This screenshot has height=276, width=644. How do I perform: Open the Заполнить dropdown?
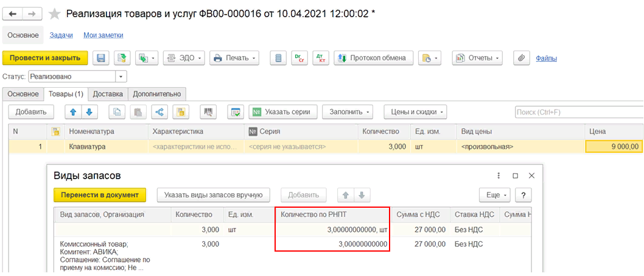pos(350,112)
